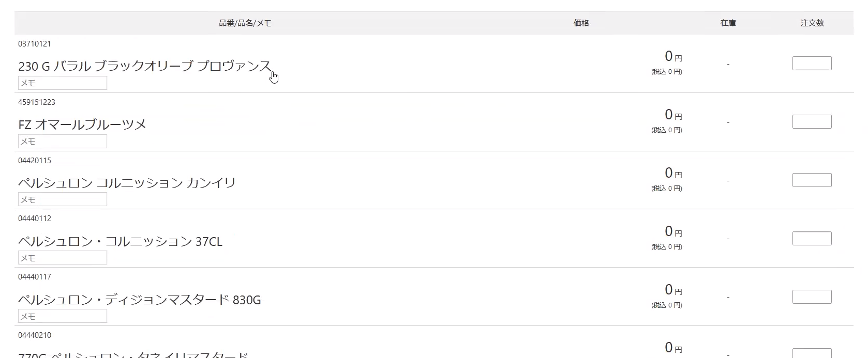Select memo field for ディジョンマスタード 830G
Image resolution: width=868 pixels, height=358 pixels.
(x=63, y=316)
